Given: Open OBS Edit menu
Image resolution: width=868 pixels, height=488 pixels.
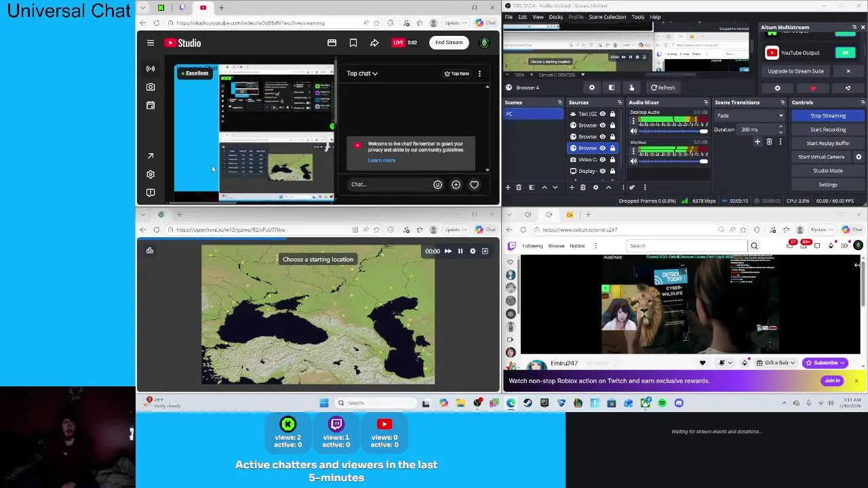Looking at the screenshot, I should 523,17.
